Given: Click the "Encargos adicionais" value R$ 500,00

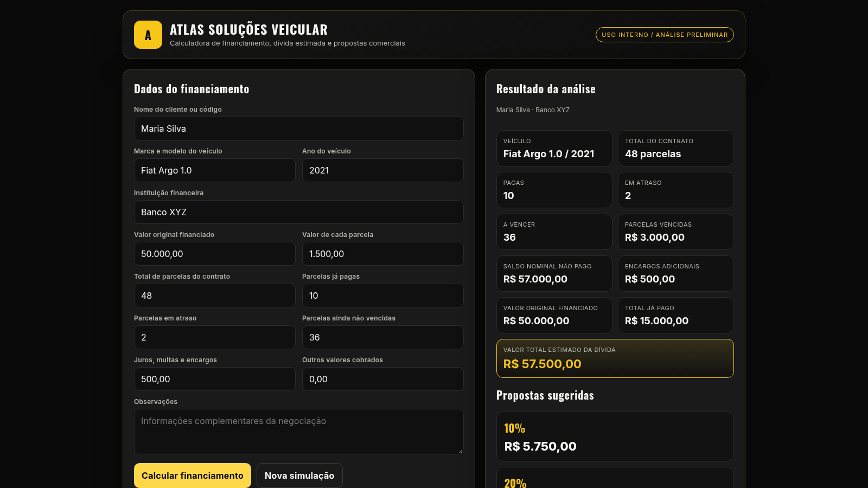Looking at the screenshot, I should (x=650, y=279).
